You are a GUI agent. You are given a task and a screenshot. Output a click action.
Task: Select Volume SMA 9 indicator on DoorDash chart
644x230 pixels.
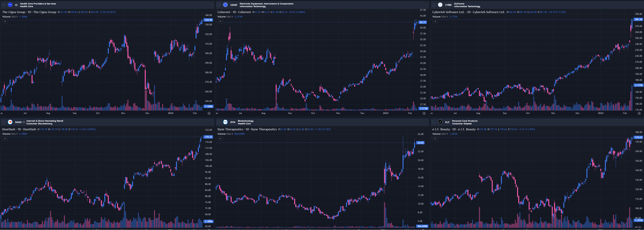click(10, 134)
